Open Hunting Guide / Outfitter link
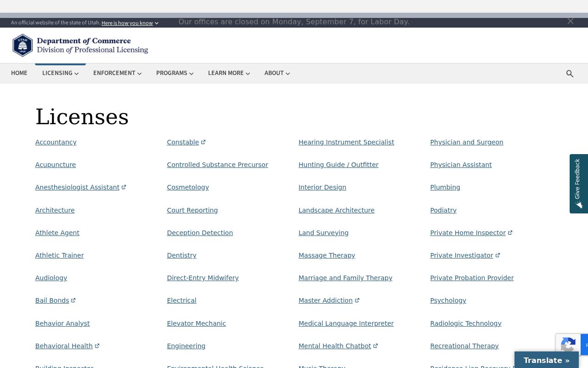Image resolution: width=588 pixels, height=368 pixels. tap(339, 165)
